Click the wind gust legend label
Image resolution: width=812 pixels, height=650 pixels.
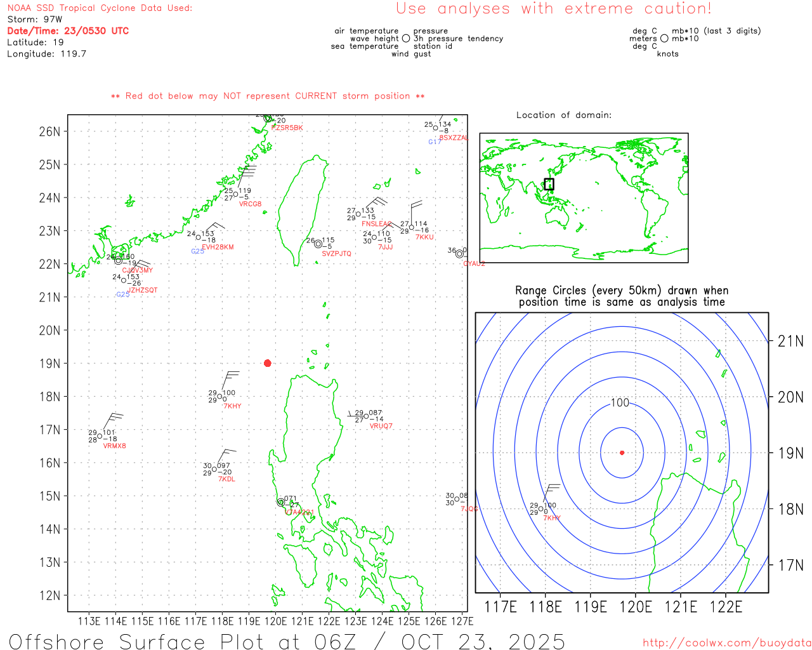[x=411, y=54]
